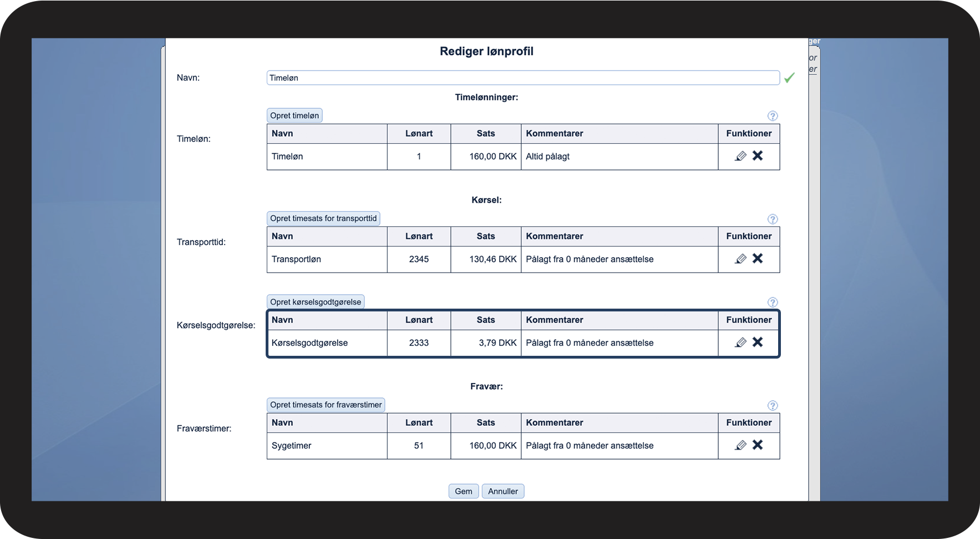Click Opret timesats for transporttid button
This screenshot has width=980, height=539.
pyautogui.click(x=323, y=218)
